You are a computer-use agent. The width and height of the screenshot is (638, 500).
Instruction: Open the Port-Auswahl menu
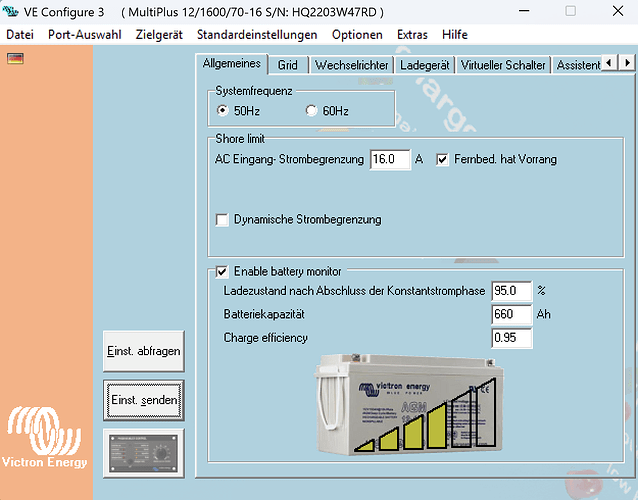tap(85, 35)
